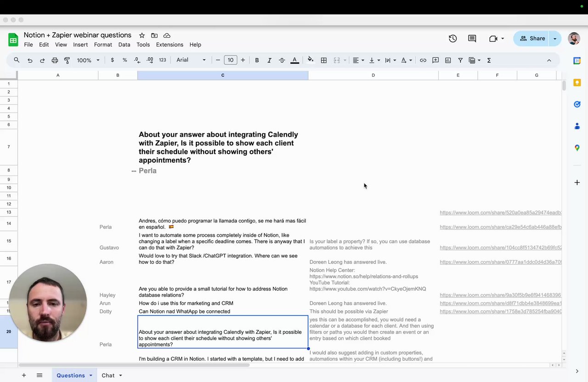Open the 123 more formats menu
Screen dimensions: 588x382
163,60
